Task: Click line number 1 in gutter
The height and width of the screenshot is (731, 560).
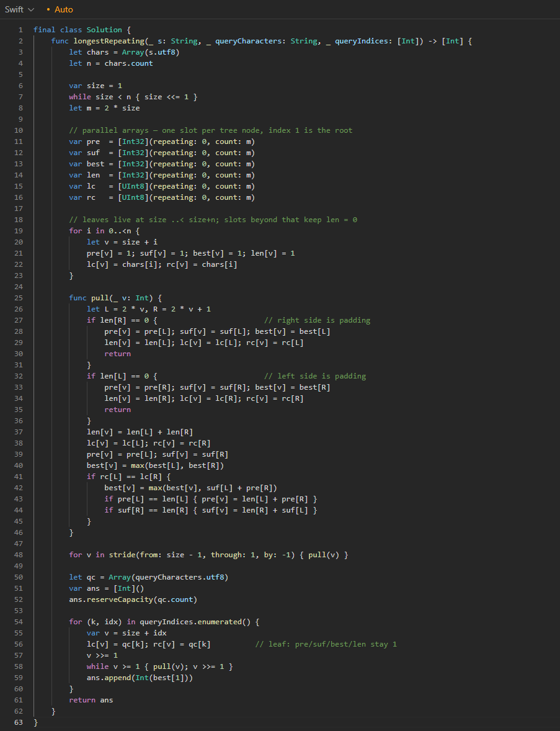Action: pyautogui.click(x=20, y=30)
